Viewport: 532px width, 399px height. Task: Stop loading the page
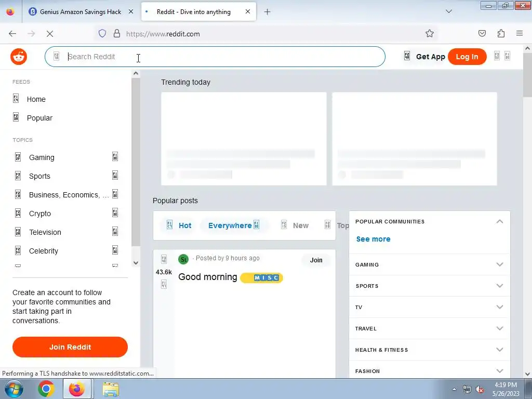tap(49, 34)
